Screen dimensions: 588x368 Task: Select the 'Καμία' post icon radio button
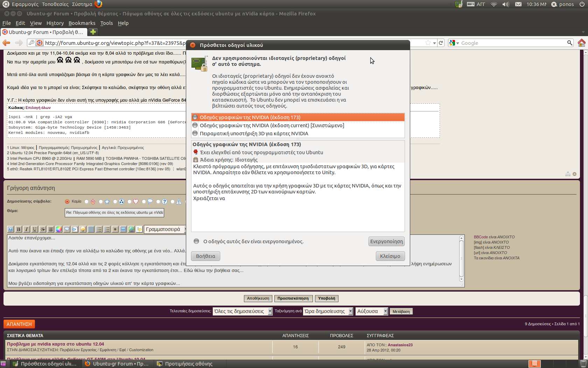click(x=67, y=202)
